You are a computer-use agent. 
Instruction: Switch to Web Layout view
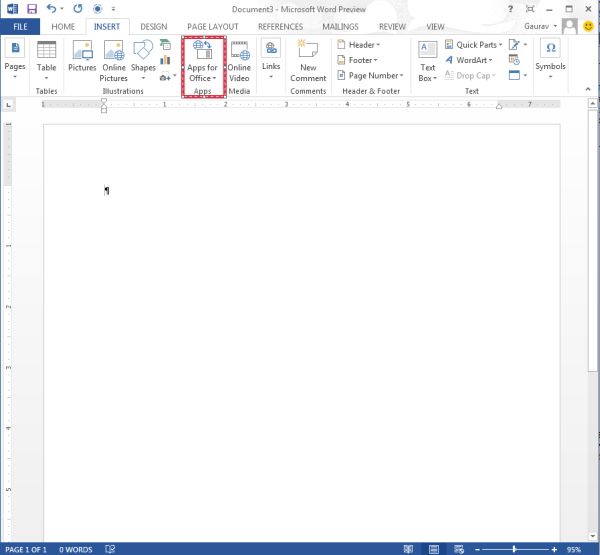pos(459,550)
